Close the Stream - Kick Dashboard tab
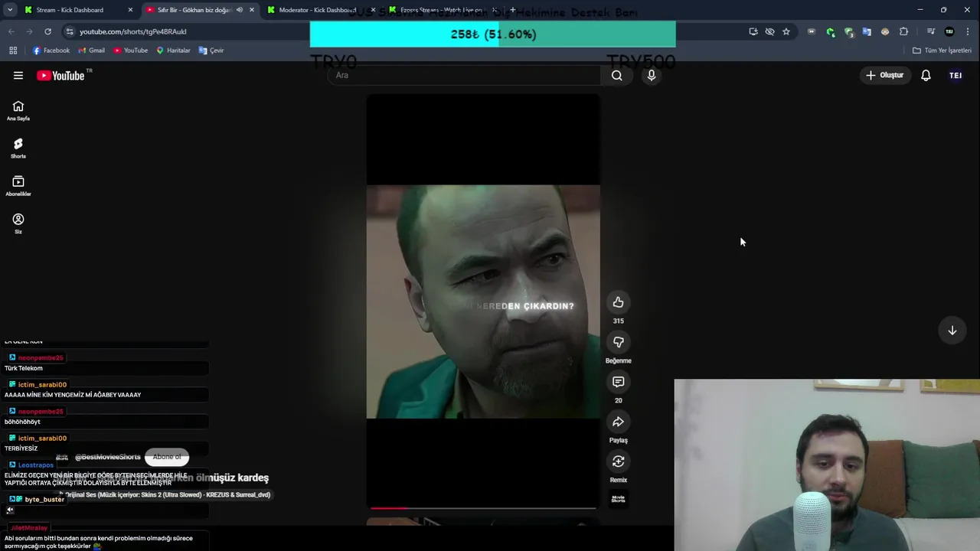Screen dimensions: 980x551 tap(130, 10)
